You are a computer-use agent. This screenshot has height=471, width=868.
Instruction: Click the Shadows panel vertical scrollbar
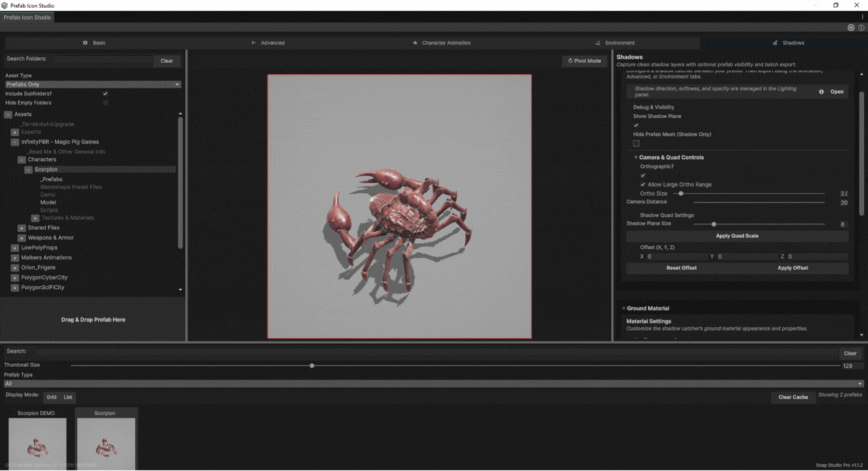pyautogui.click(x=862, y=153)
